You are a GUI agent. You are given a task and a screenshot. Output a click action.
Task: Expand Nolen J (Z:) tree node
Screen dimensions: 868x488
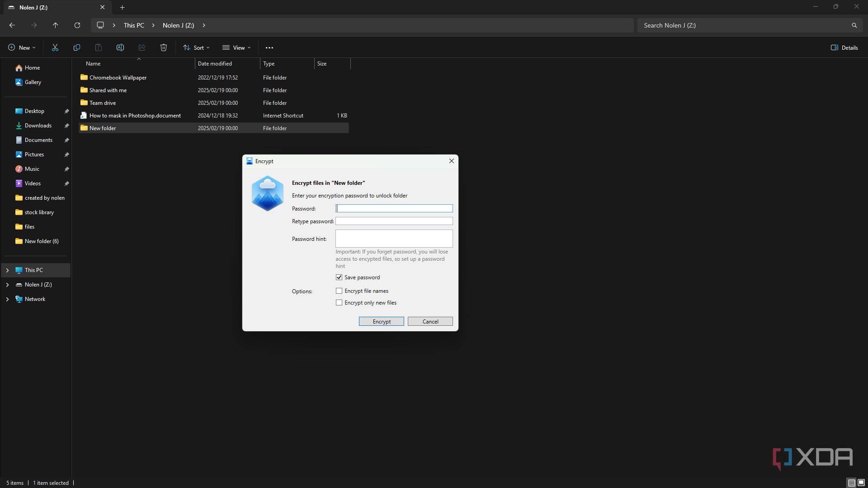tap(7, 285)
